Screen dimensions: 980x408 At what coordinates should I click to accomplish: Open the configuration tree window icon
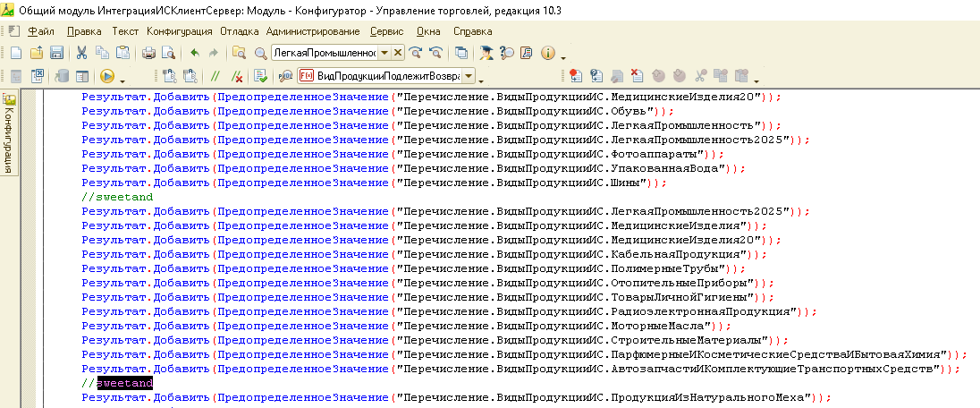(82, 76)
